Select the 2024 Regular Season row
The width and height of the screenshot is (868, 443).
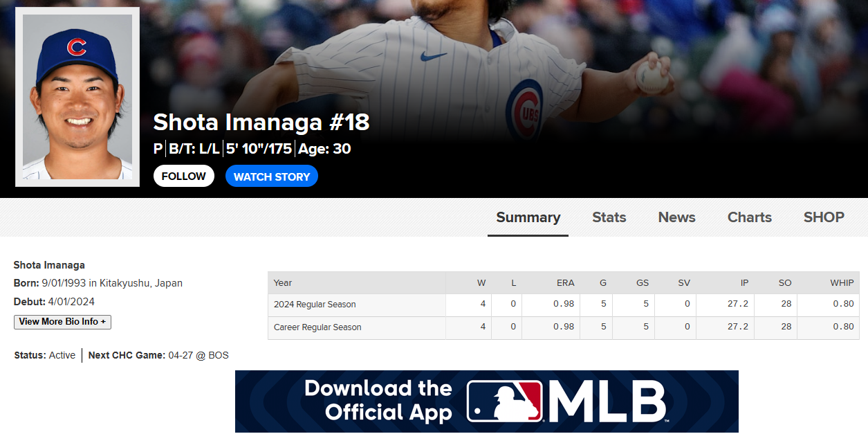(x=315, y=305)
